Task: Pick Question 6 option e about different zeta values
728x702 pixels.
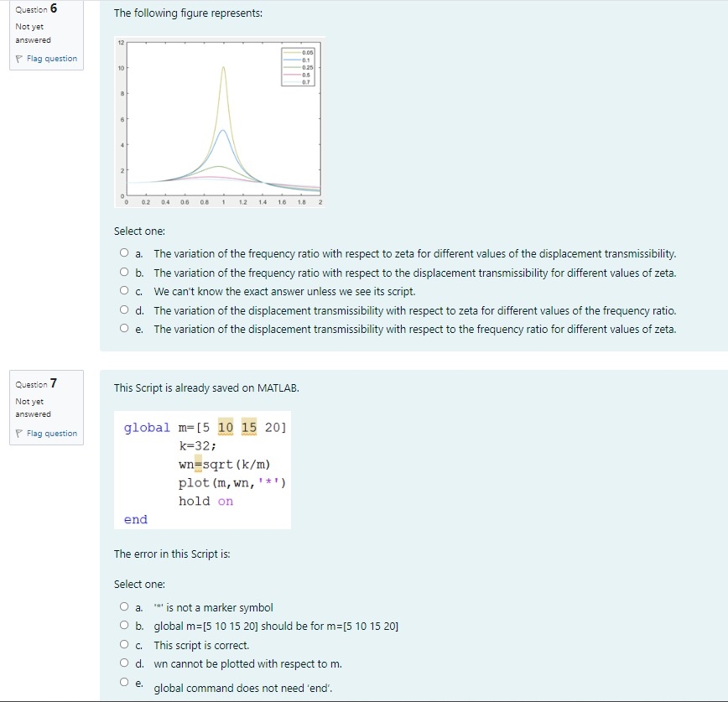Action: click(x=124, y=328)
